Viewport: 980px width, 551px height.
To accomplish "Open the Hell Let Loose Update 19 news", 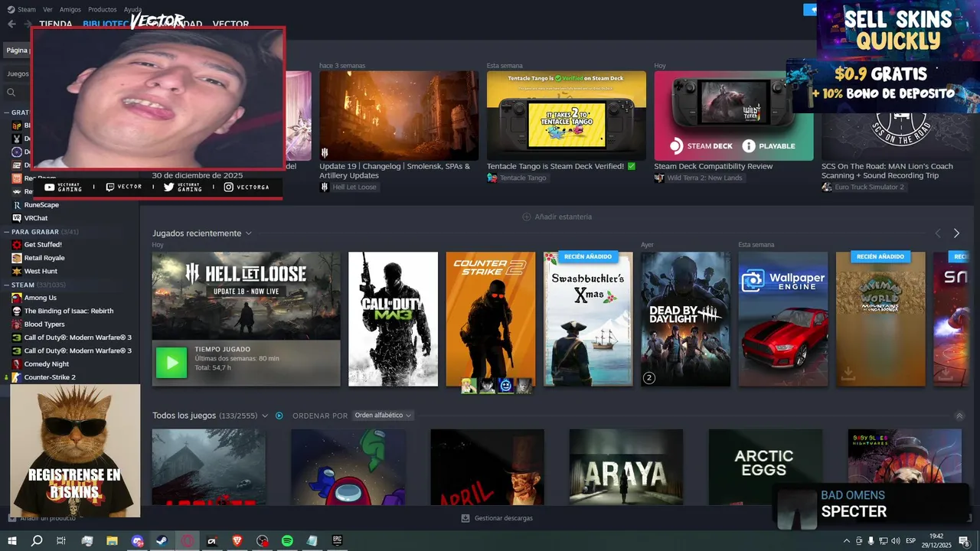I will coord(399,116).
